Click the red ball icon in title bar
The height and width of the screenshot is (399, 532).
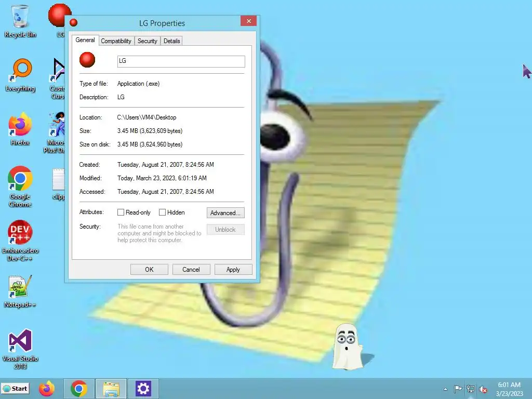coord(73,23)
